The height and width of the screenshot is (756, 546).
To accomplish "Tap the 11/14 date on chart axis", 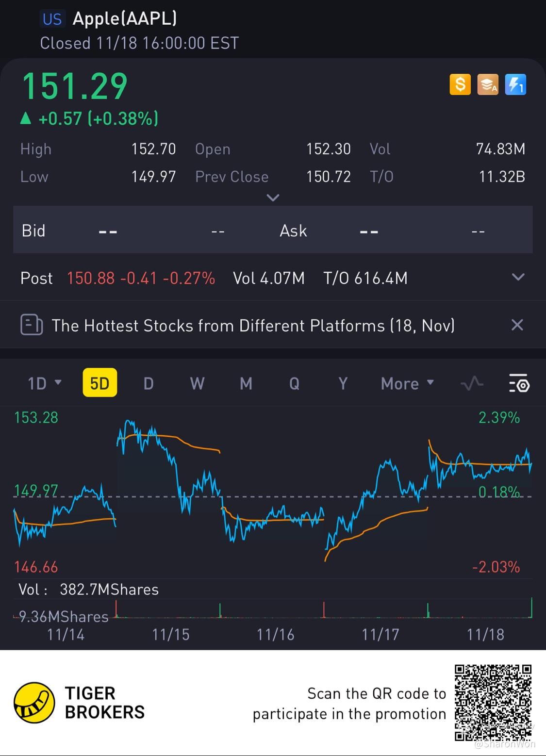I will (66, 635).
